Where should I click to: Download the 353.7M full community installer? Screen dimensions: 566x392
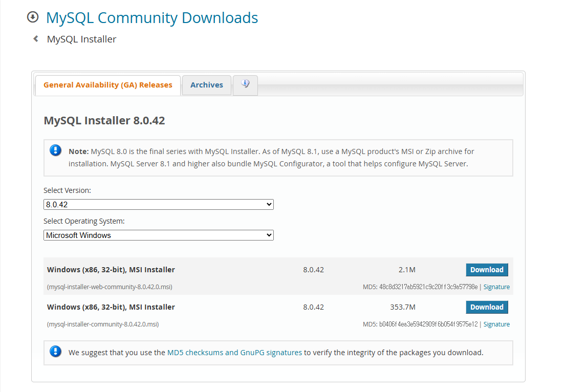click(x=487, y=307)
